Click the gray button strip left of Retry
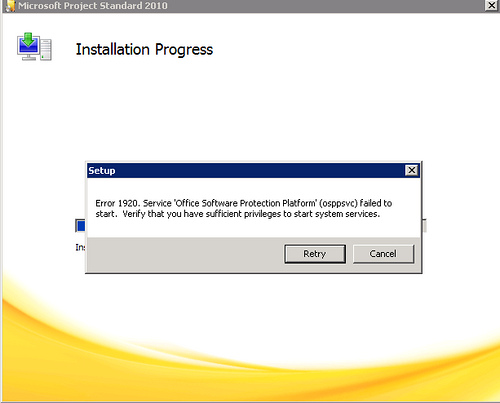 coord(185,255)
